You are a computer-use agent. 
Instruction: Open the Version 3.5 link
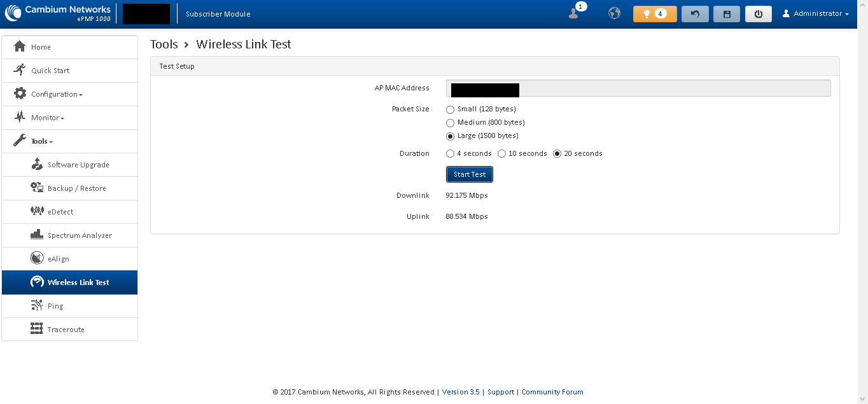[x=461, y=392]
